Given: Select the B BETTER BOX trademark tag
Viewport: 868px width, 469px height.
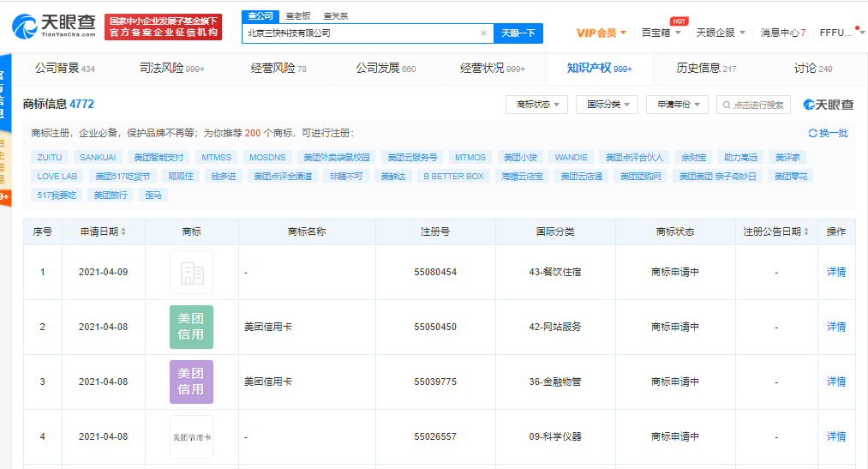Looking at the screenshot, I should tap(453, 176).
